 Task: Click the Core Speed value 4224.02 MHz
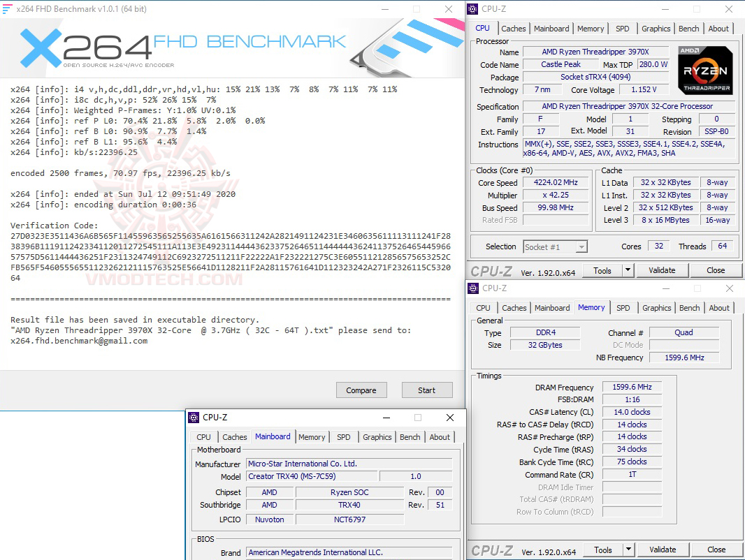pyautogui.click(x=556, y=183)
